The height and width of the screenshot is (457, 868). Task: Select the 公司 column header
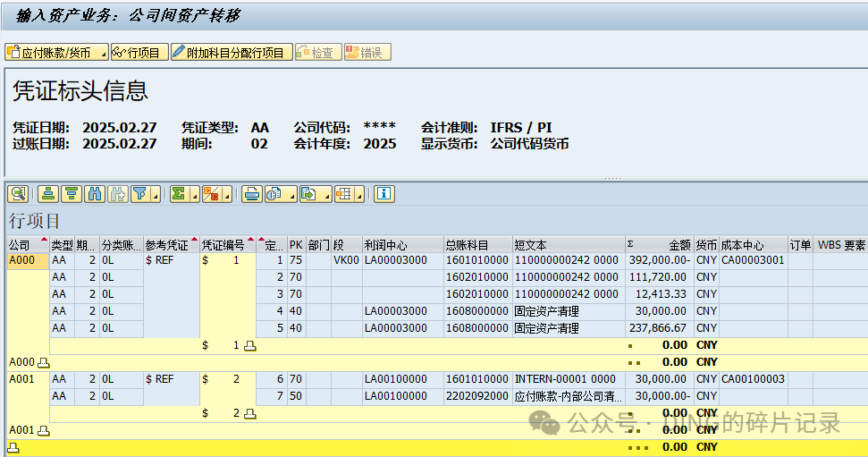pos(28,245)
